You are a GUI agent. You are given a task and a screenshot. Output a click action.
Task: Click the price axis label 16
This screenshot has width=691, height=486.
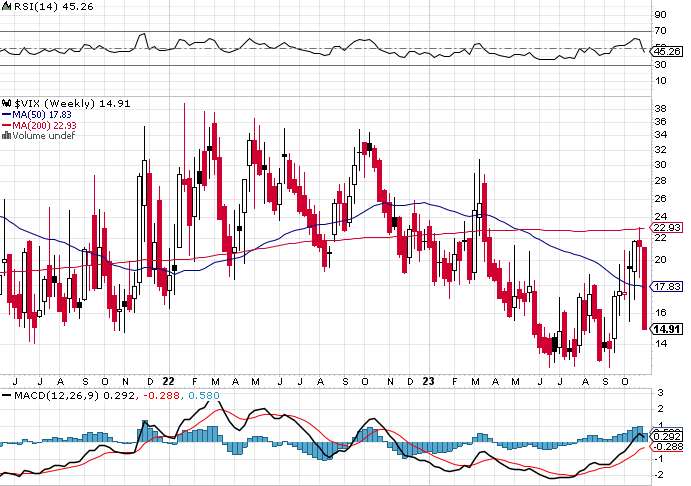660,312
